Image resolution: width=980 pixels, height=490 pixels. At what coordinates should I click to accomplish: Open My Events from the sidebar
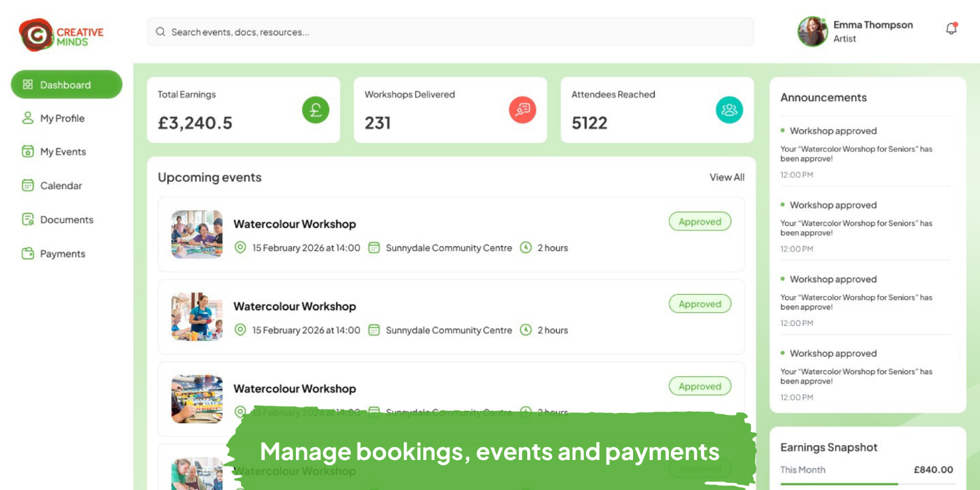(x=54, y=152)
